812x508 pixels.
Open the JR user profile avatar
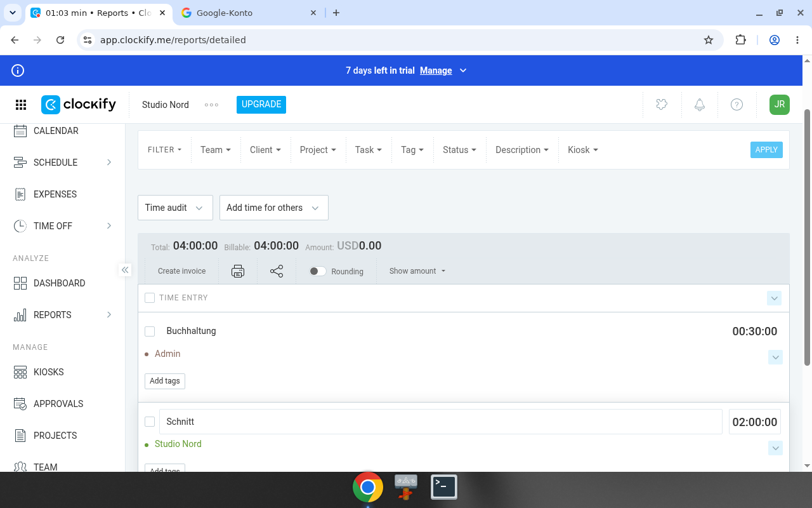[x=780, y=105]
